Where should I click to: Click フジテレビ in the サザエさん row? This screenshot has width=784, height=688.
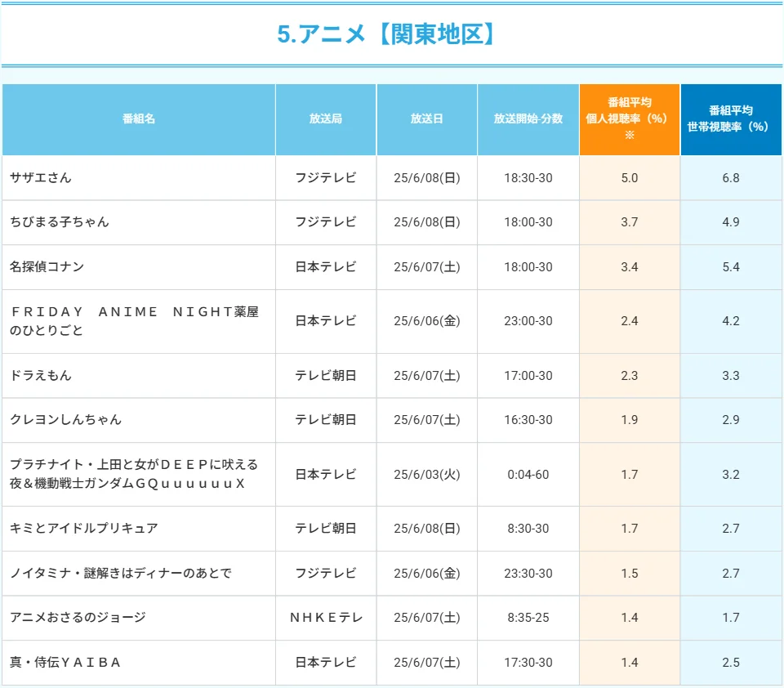[x=326, y=177]
